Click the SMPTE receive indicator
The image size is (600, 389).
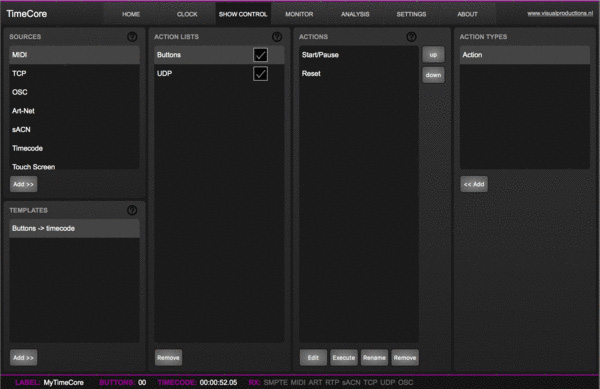coord(276,382)
